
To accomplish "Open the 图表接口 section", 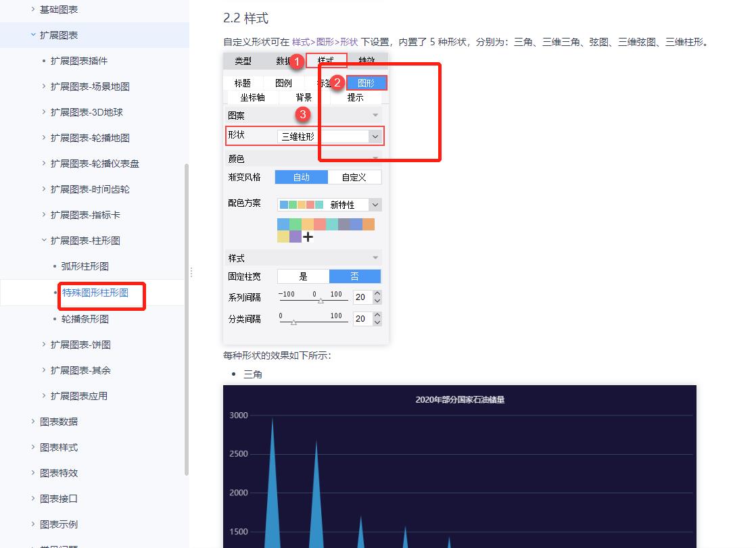I will click(59, 499).
